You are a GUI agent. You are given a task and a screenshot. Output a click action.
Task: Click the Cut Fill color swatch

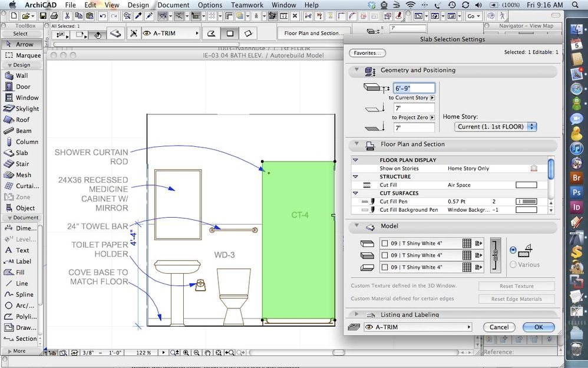point(526,185)
